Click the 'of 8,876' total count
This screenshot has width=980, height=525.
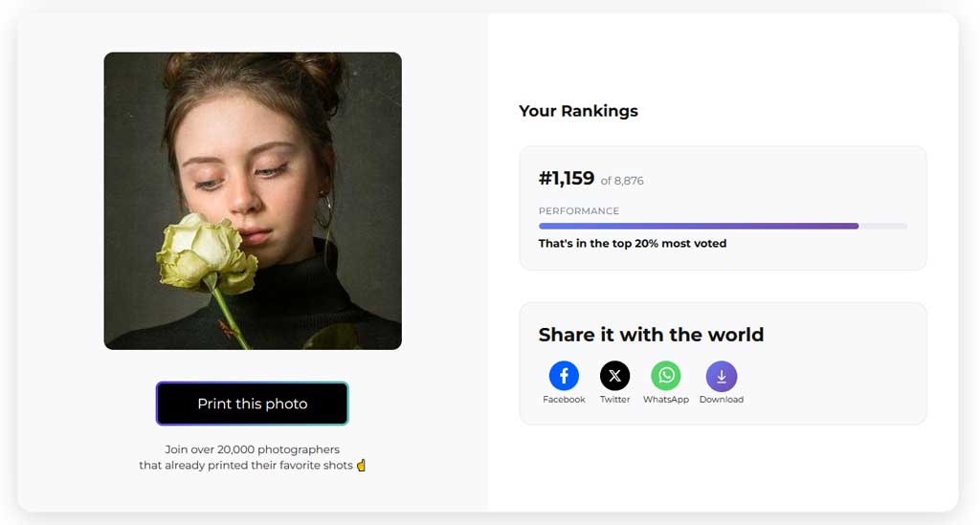622,181
